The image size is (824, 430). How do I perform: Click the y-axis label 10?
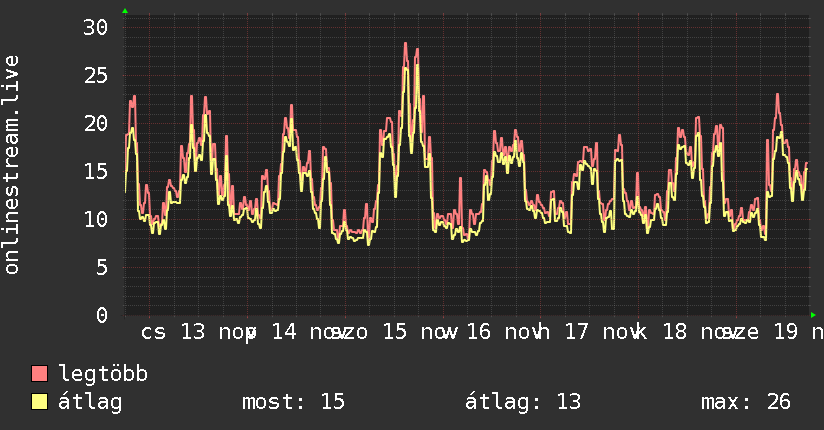click(95, 219)
